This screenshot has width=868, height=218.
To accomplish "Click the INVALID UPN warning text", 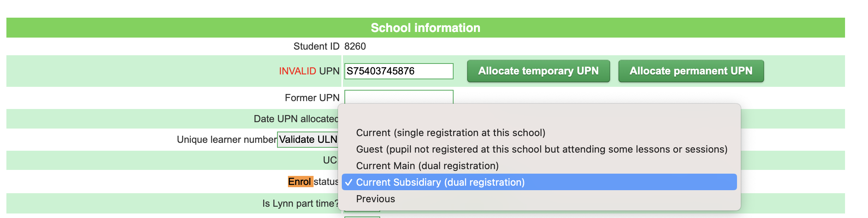I will click(x=297, y=71).
